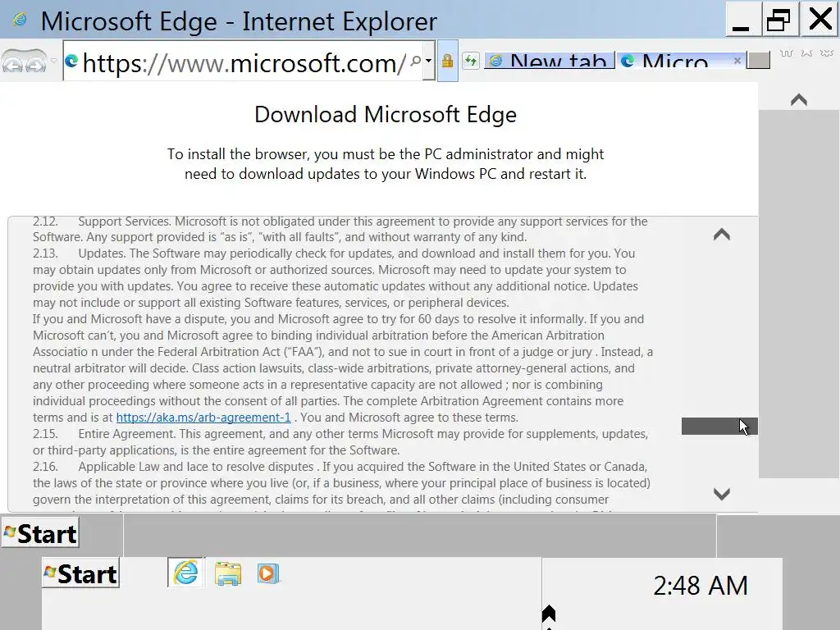840x630 pixels.
Task: Click the page scrollbar up arrow
Action: (799, 99)
